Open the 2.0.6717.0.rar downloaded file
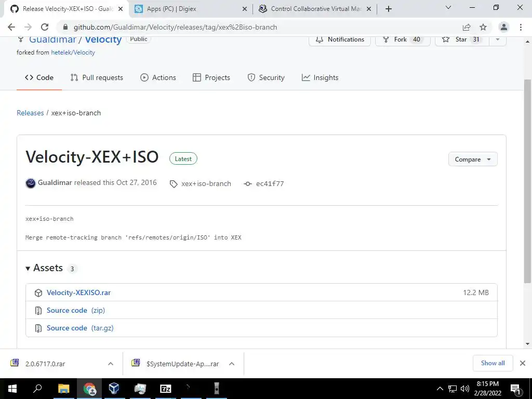Screen dimensions: 532x399 point(45,364)
